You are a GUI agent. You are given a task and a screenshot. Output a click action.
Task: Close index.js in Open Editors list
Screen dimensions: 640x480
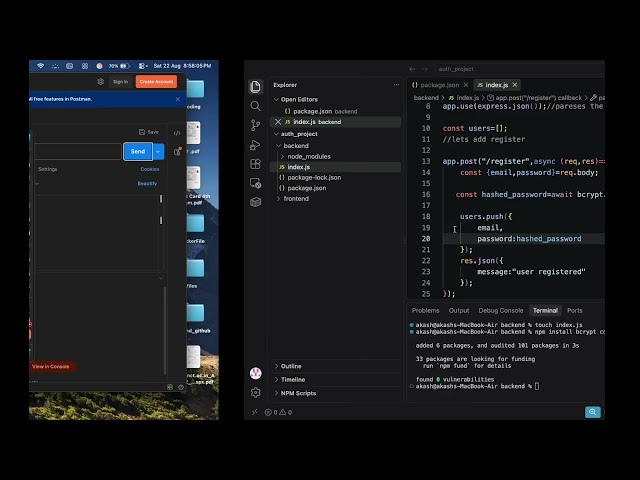pos(278,122)
